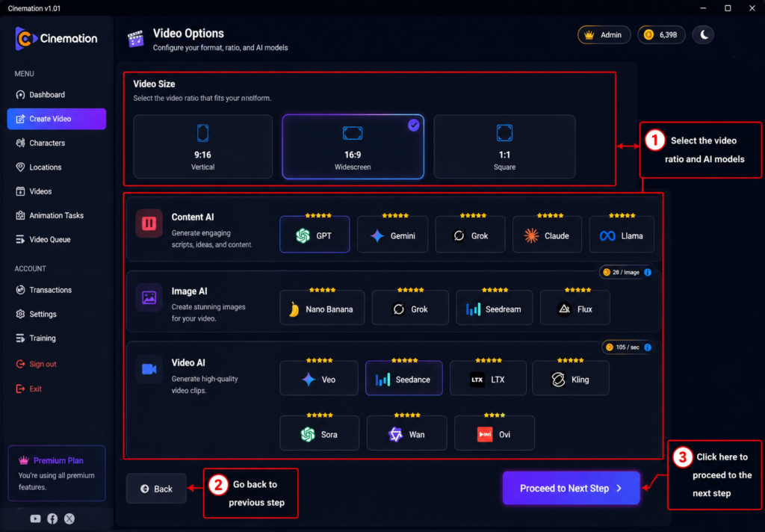The image size is (765, 532).
Task: Click the Admin crown badge
Action: click(x=604, y=35)
